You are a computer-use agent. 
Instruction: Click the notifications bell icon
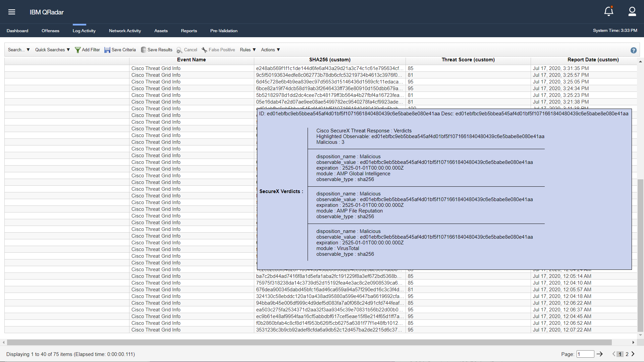point(608,12)
